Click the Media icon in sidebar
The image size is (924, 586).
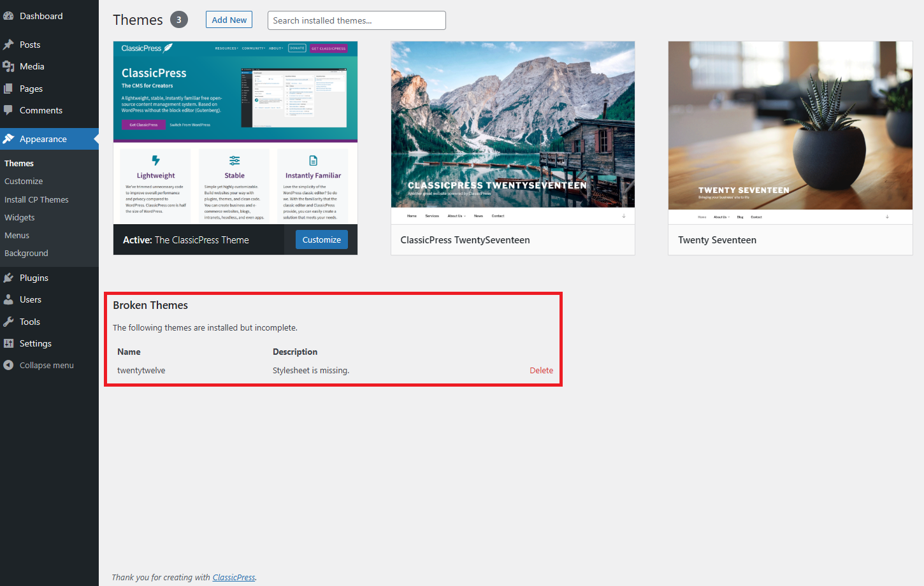click(8, 66)
